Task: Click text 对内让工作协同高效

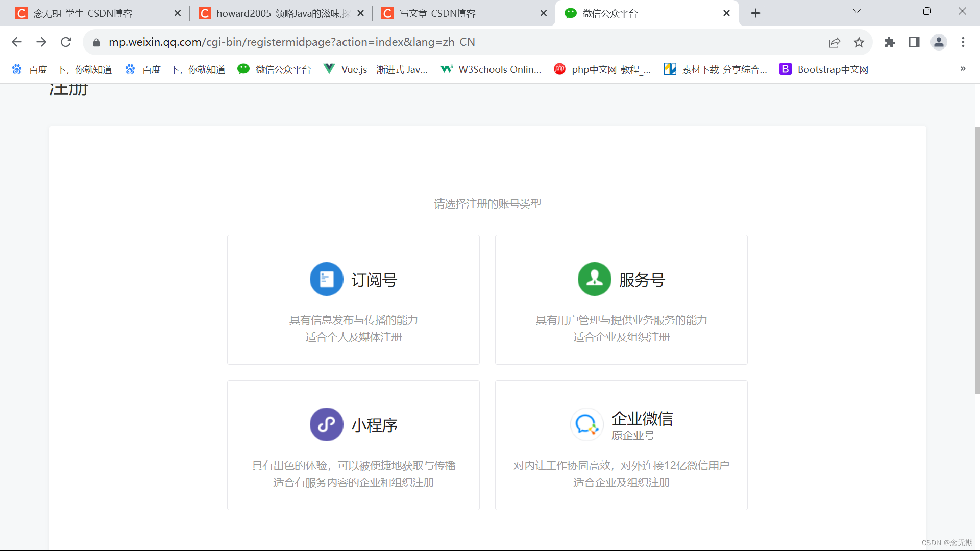Action: point(562,465)
